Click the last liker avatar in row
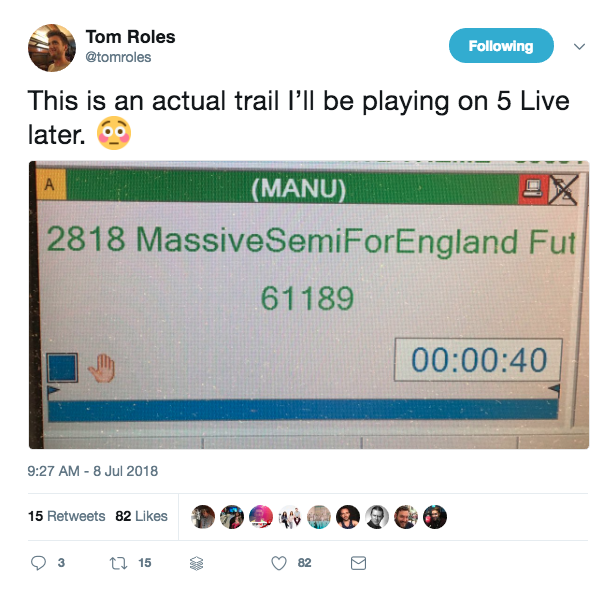The image size is (610, 596). pos(435,517)
